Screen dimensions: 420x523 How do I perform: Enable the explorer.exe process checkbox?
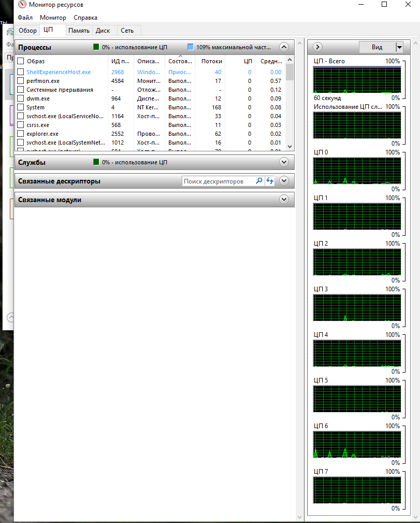(21, 134)
